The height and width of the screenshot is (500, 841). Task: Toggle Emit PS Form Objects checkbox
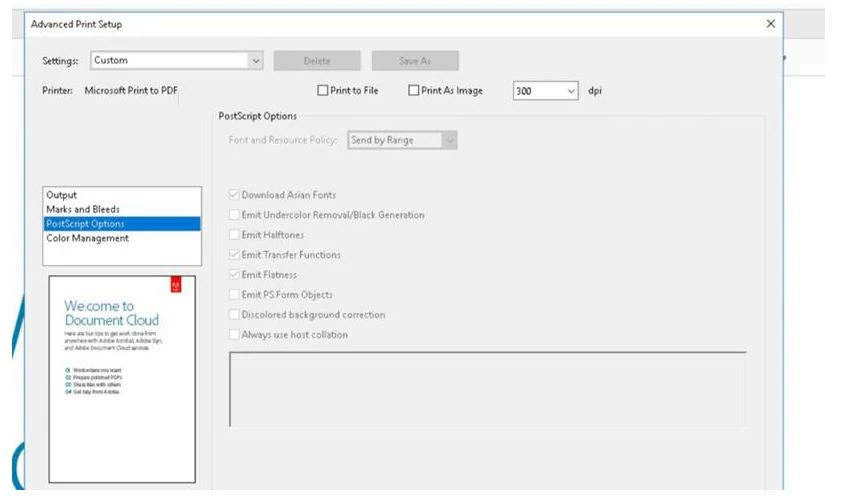234,295
